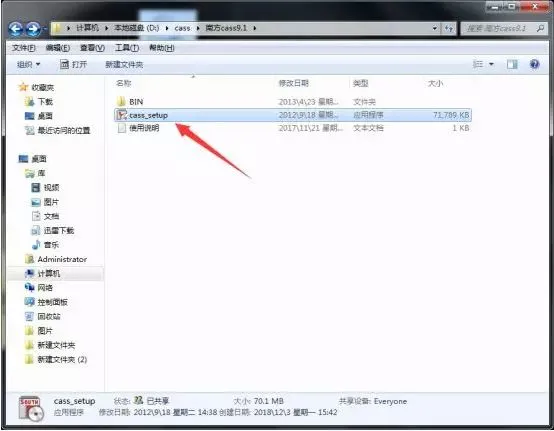
Task: Click the Everyone shared-with value
Action: 390,401
